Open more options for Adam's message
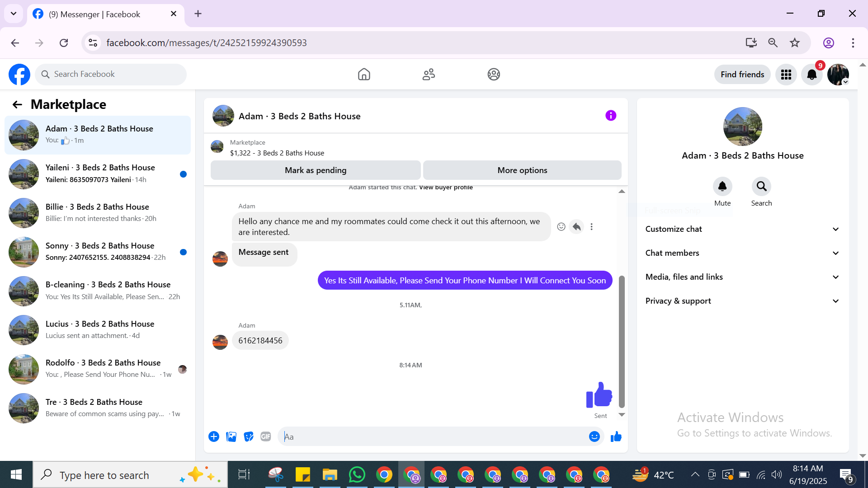Screen dimensions: 868x488 point(591,227)
